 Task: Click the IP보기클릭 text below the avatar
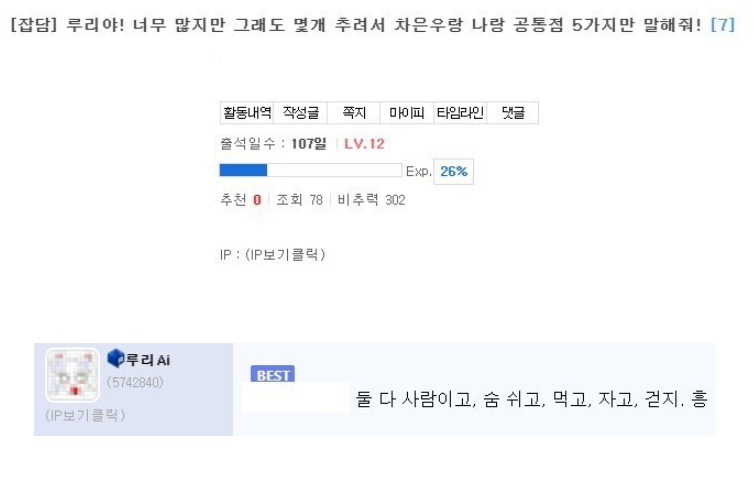point(85,415)
